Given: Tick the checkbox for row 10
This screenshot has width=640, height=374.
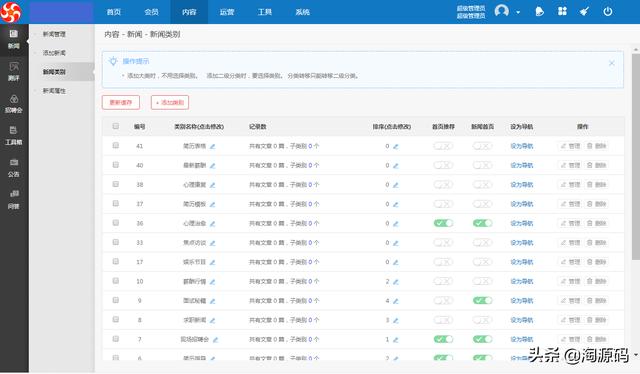Looking at the screenshot, I should [116, 281].
